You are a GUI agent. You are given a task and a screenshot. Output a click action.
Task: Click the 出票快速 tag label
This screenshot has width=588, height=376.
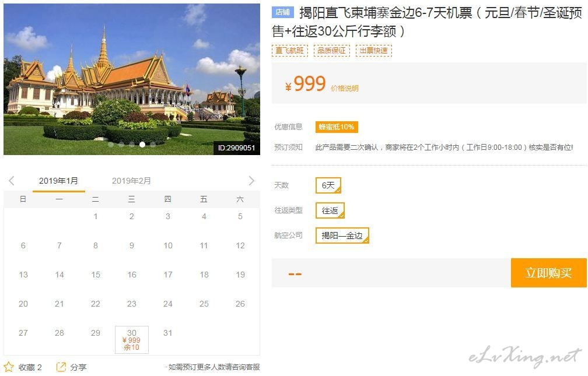[373, 51]
